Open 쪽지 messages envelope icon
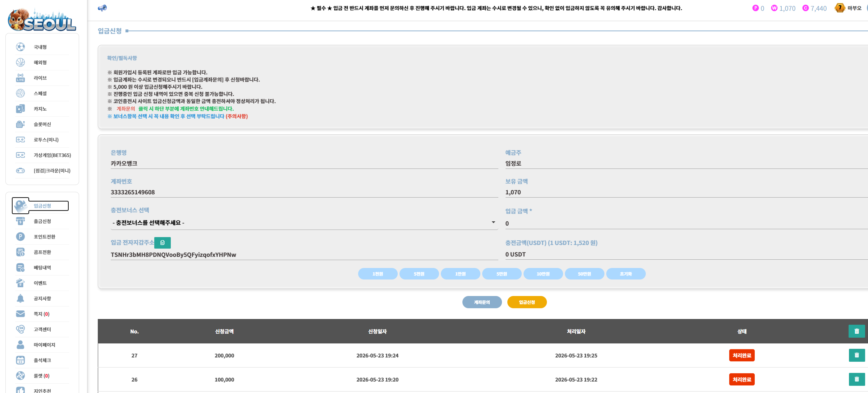 [x=20, y=314]
